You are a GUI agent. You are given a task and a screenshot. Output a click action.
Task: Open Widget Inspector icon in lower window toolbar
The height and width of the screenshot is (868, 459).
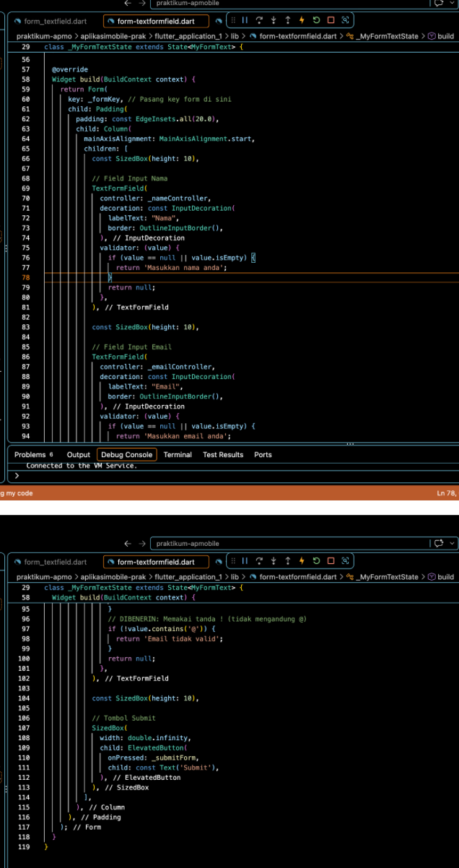345,560
